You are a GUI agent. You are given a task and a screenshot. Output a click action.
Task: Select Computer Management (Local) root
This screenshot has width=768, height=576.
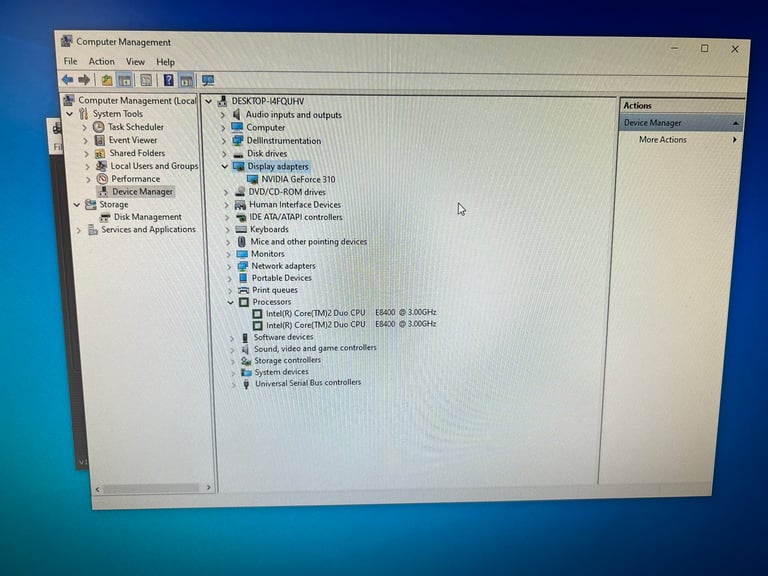pos(137,100)
